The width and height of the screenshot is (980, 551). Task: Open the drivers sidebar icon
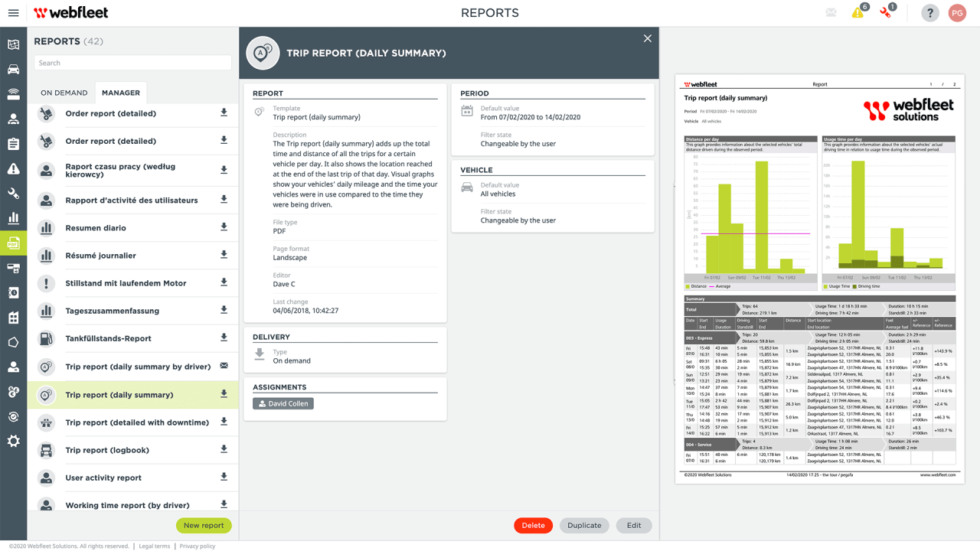[x=13, y=119]
